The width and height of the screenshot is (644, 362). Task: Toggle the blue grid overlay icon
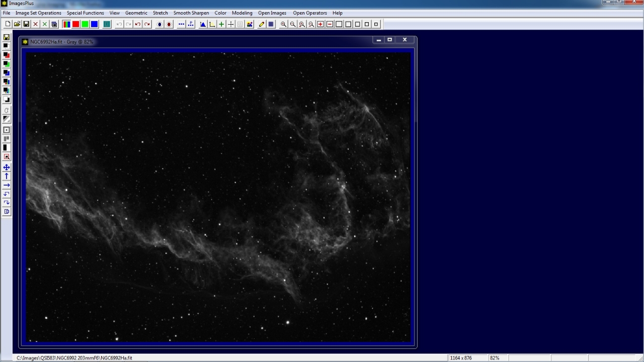point(271,24)
